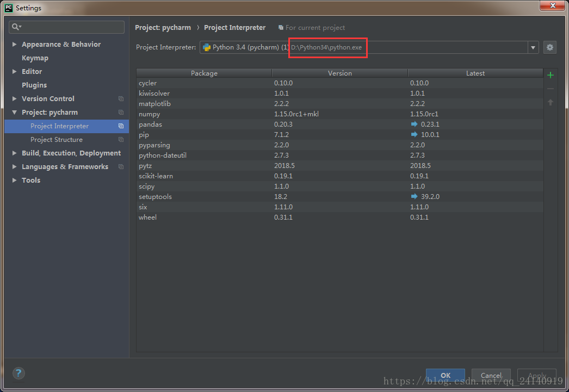Collapse the Project: pycharm section
569x392 pixels.
point(14,113)
